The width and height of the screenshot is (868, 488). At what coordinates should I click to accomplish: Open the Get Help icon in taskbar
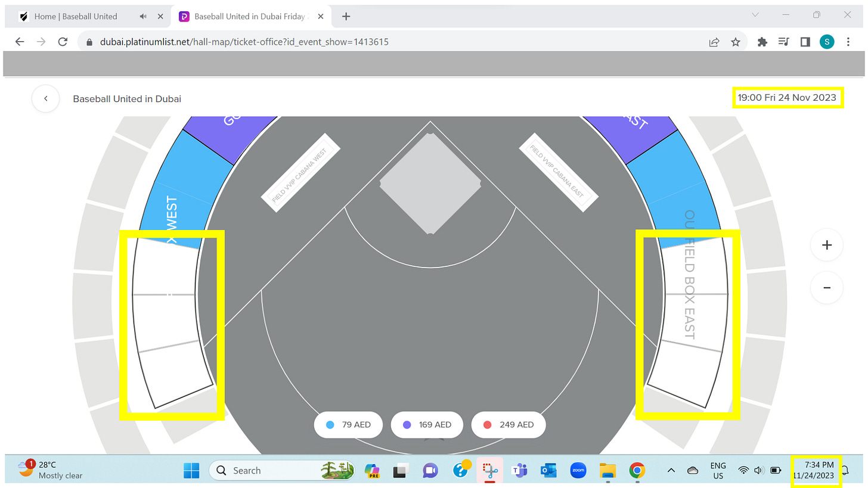click(x=461, y=470)
